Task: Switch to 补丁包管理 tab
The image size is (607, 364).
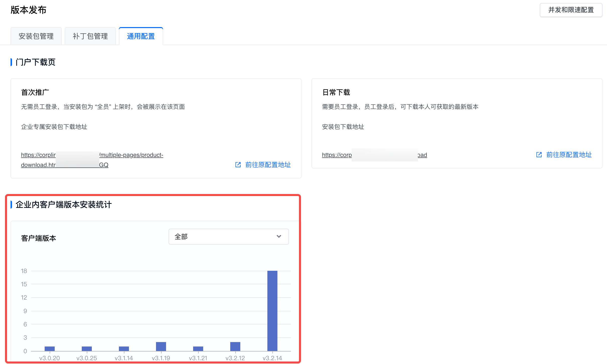Action: [x=90, y=36]
